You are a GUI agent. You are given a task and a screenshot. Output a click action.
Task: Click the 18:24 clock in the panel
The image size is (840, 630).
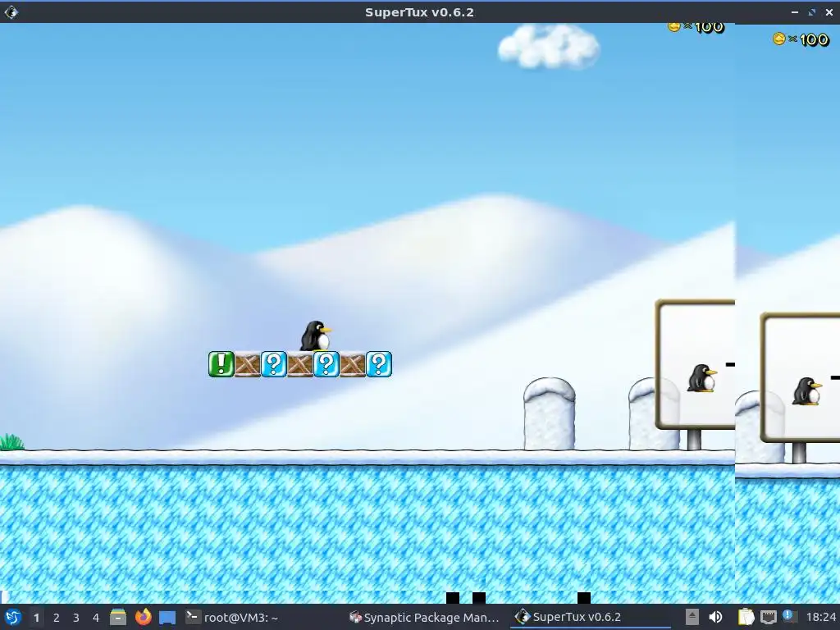[820, 617]
